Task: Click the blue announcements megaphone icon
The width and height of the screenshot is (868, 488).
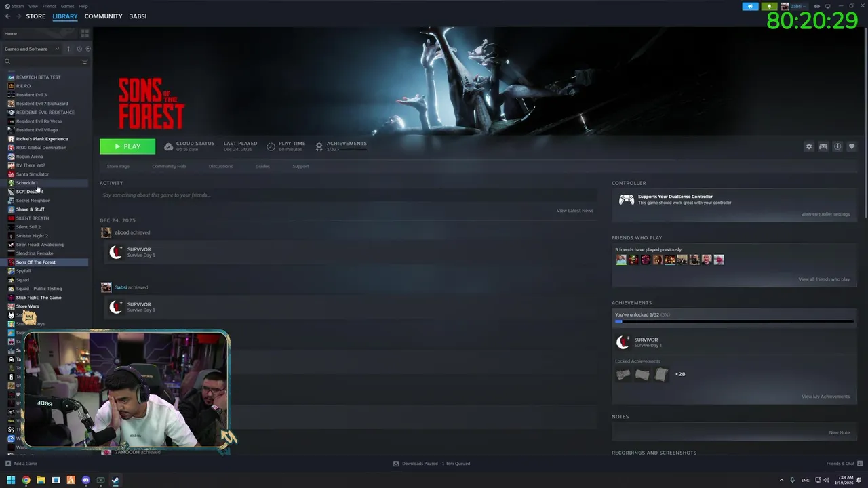Action: click(x=751, y=6)
